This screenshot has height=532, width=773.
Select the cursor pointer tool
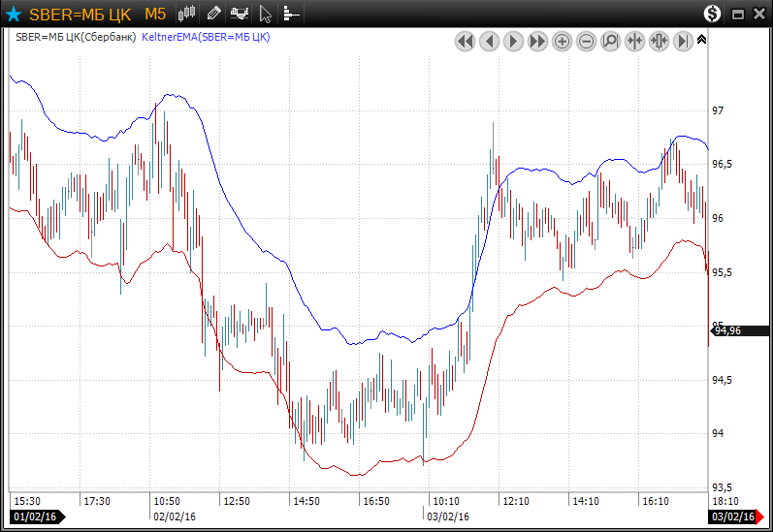tap(266, 14)
